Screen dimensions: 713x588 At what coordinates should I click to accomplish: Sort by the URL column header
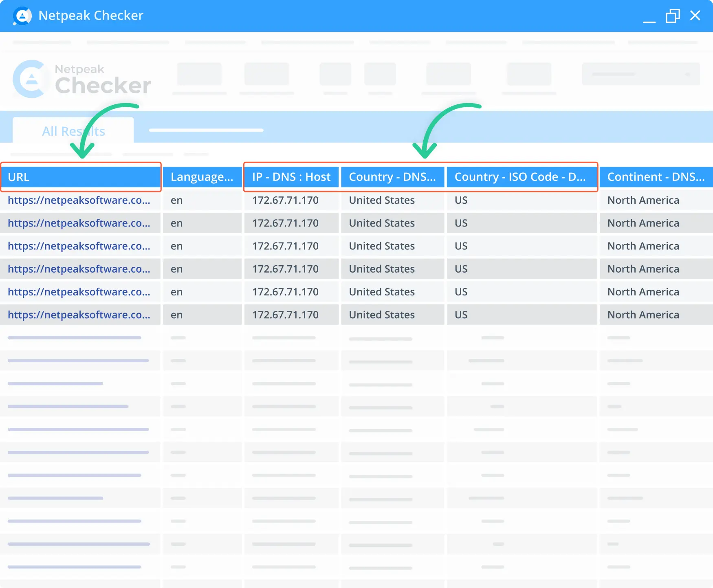[81, 177]
